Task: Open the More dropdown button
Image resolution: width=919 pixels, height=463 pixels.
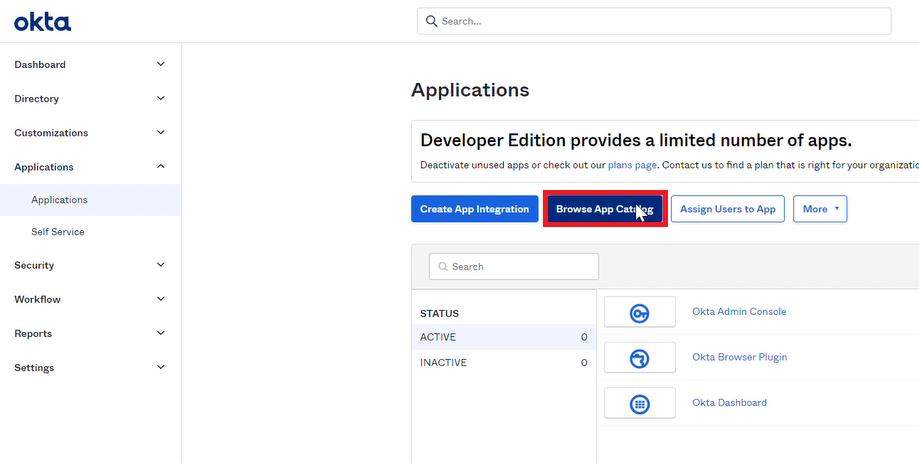Action: tap(820, 209)
